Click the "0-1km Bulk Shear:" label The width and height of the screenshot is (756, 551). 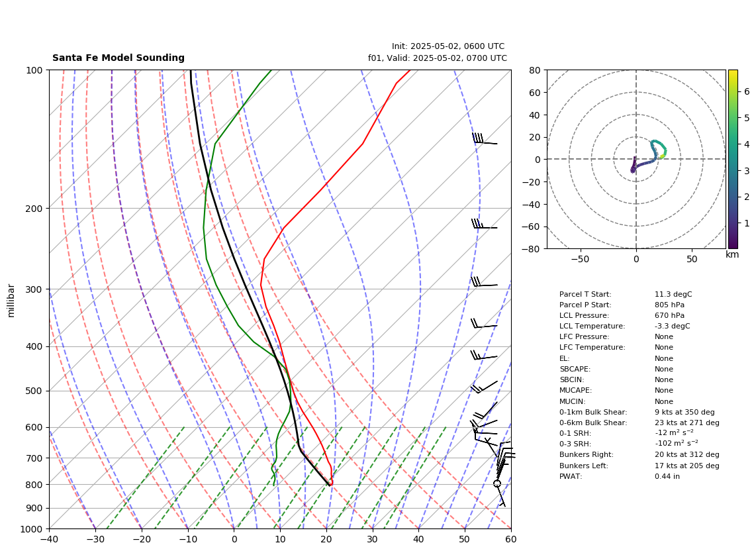coord(593,412)
